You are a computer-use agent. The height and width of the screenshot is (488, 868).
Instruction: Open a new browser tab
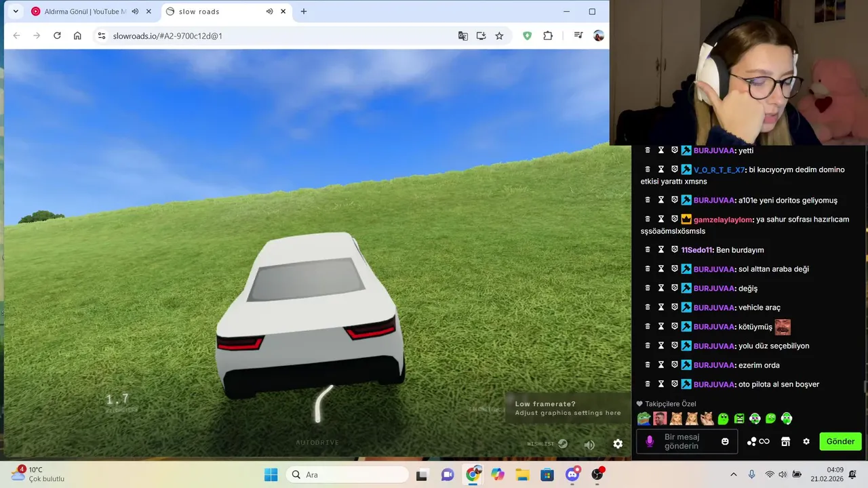(303, 12)
